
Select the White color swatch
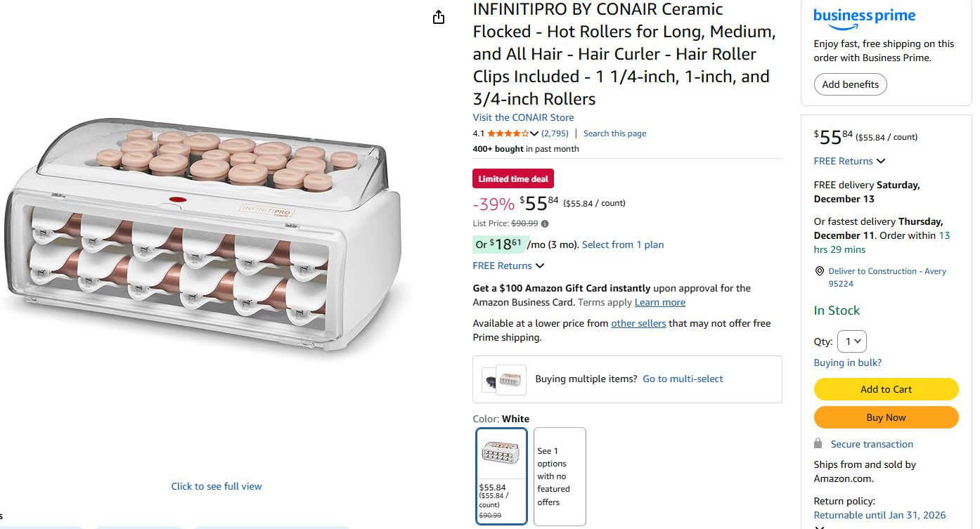point(501,476)
